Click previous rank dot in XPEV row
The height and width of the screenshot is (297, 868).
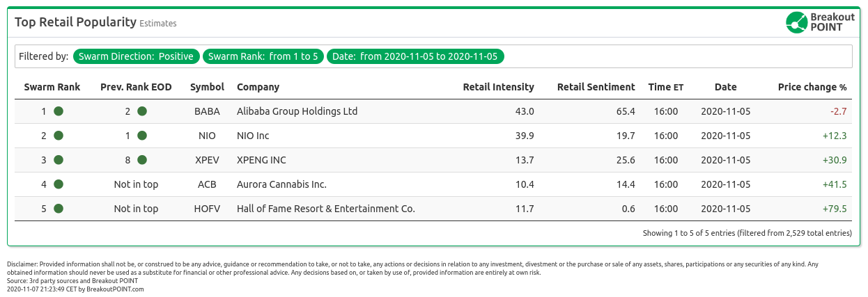(142, 160)
